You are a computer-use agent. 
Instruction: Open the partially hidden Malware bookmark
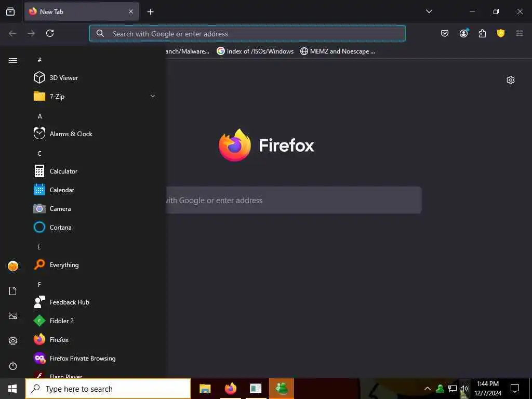pos(188,51)
